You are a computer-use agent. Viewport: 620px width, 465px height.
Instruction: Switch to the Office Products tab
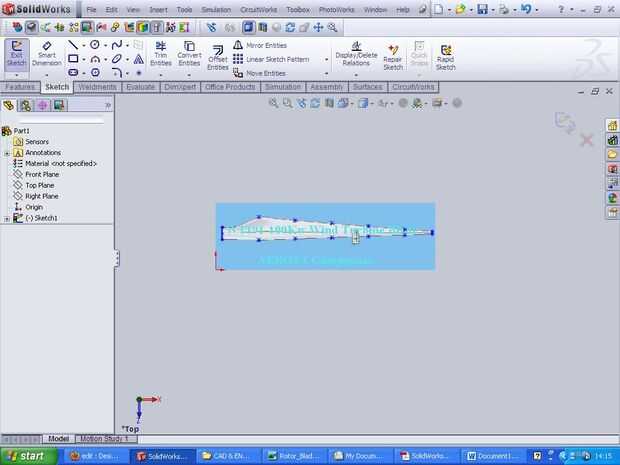pos(230,87)
